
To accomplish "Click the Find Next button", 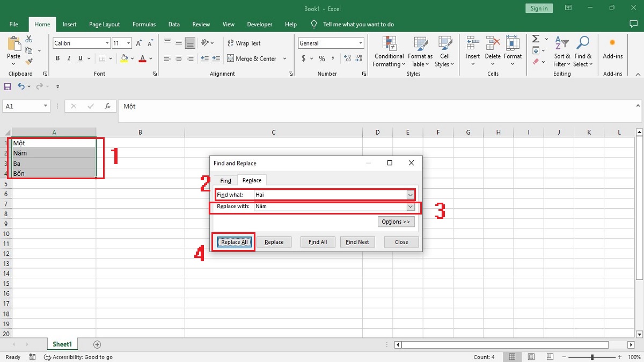I will 357,242.
